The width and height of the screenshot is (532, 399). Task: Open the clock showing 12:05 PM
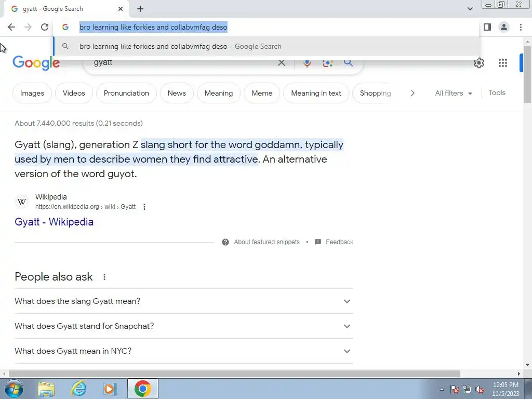[506, 389]
